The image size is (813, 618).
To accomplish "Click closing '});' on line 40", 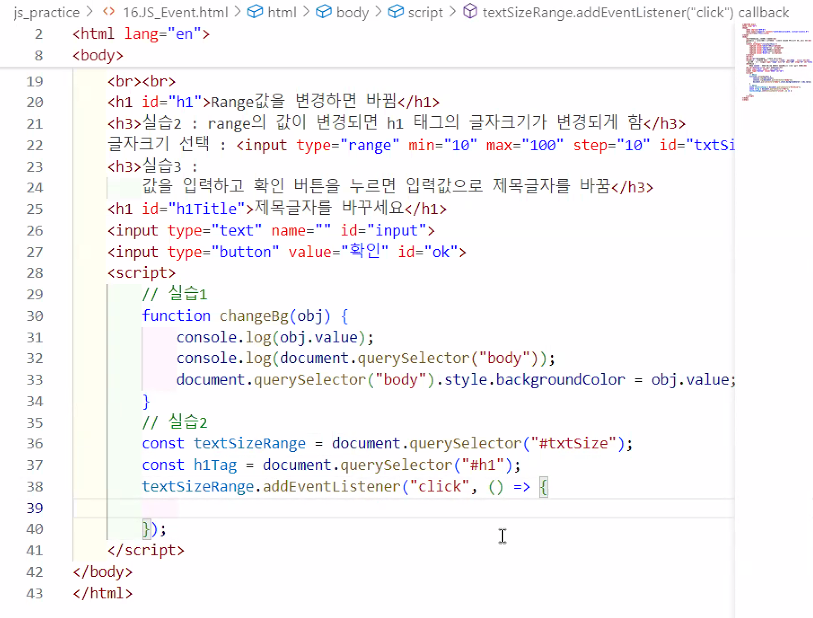I will pyautogui.click(x=154, y=529).
